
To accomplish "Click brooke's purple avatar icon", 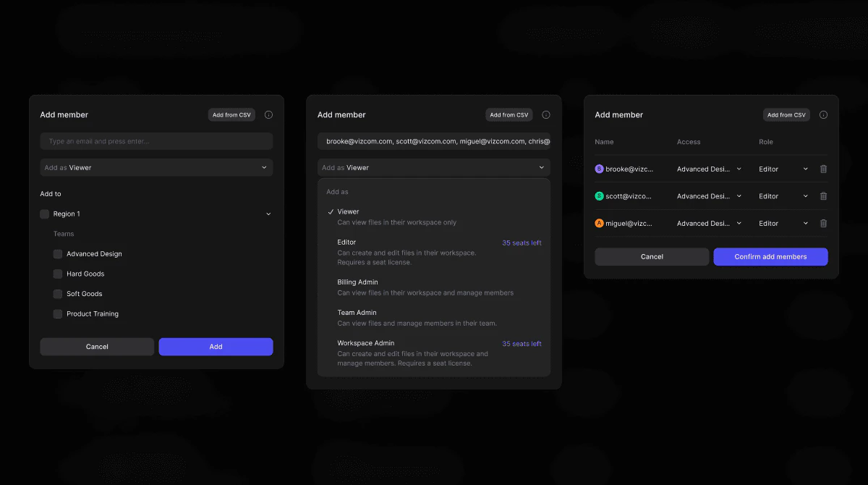I will (599, 169).
